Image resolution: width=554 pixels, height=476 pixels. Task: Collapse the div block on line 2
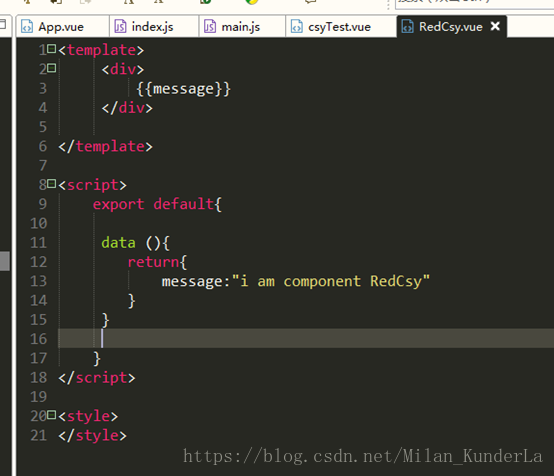coord(52,67)
